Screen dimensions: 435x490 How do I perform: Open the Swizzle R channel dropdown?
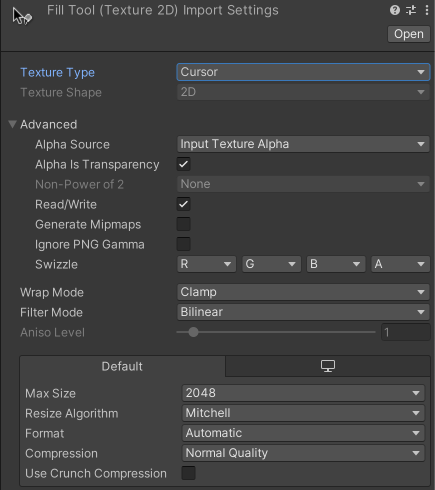coord(206,264)
